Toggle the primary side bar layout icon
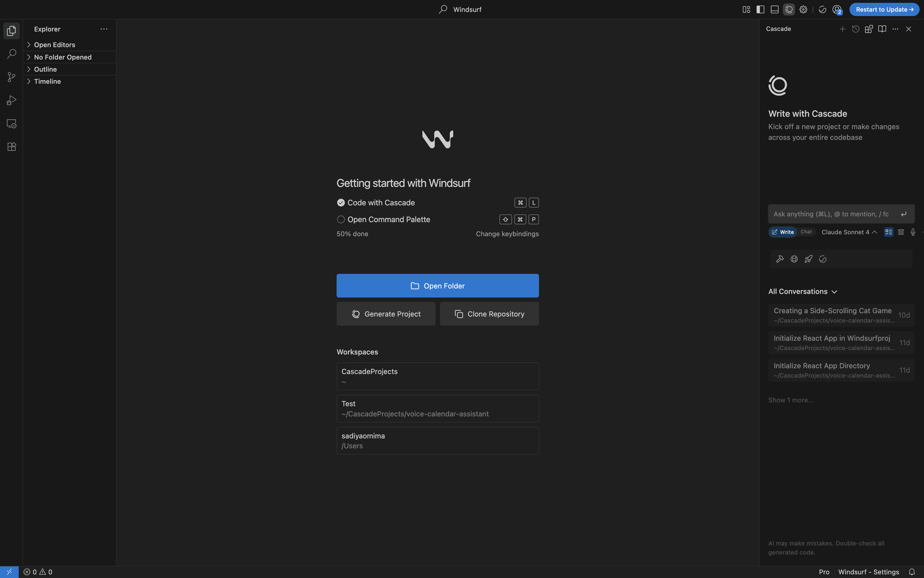The image size is (924, 578). [760, 10]
